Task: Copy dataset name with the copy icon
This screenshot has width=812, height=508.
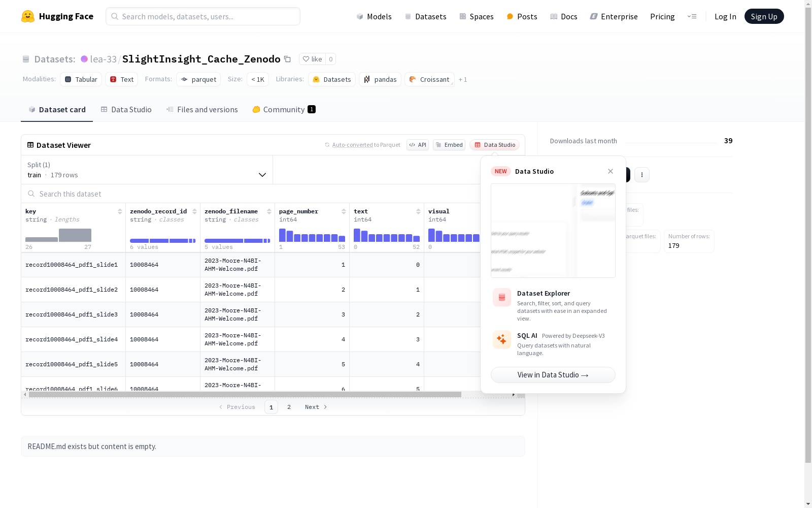Action: pos(287,59)
